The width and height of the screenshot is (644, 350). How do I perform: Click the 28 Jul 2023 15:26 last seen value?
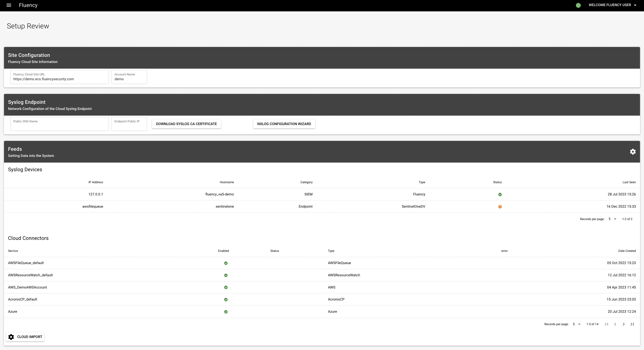click(621, 194)
